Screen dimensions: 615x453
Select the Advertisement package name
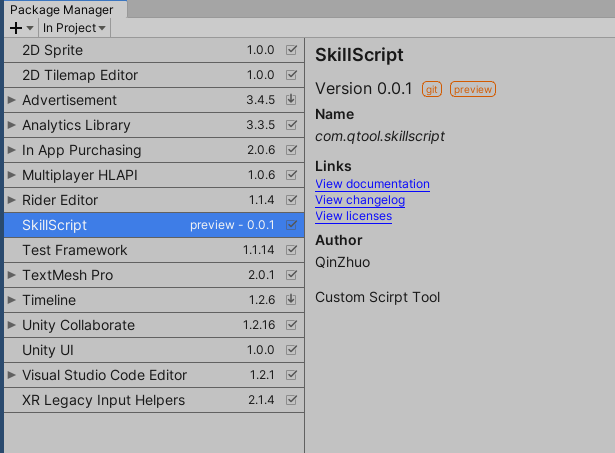(x=69, y=100)
